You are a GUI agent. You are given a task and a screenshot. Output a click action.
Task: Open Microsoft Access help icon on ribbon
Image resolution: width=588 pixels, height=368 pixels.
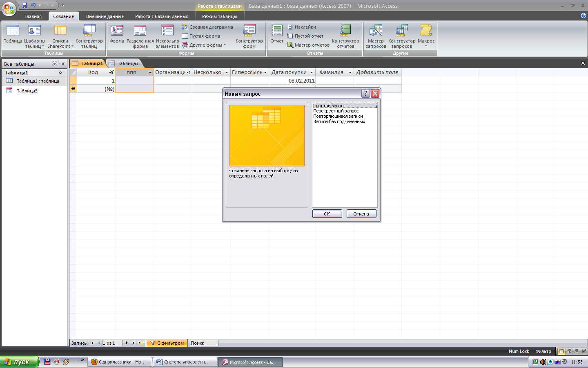pos(583,16)
